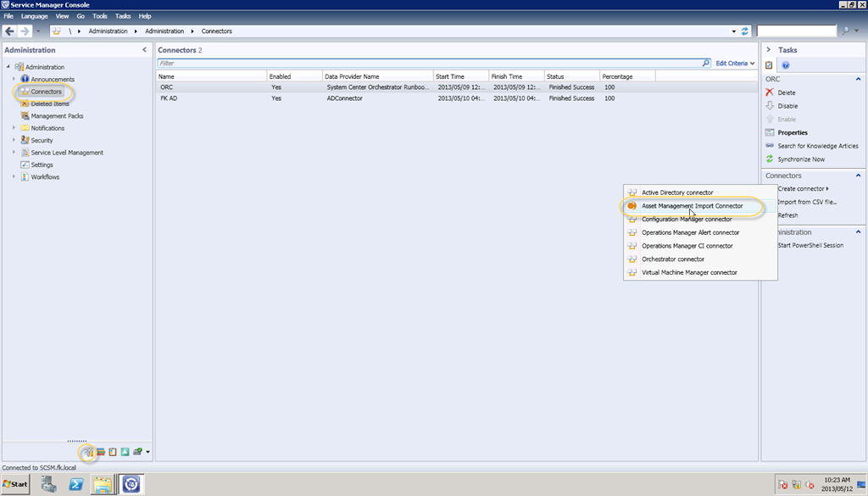Select the Settings node in tree

(42, 165)
